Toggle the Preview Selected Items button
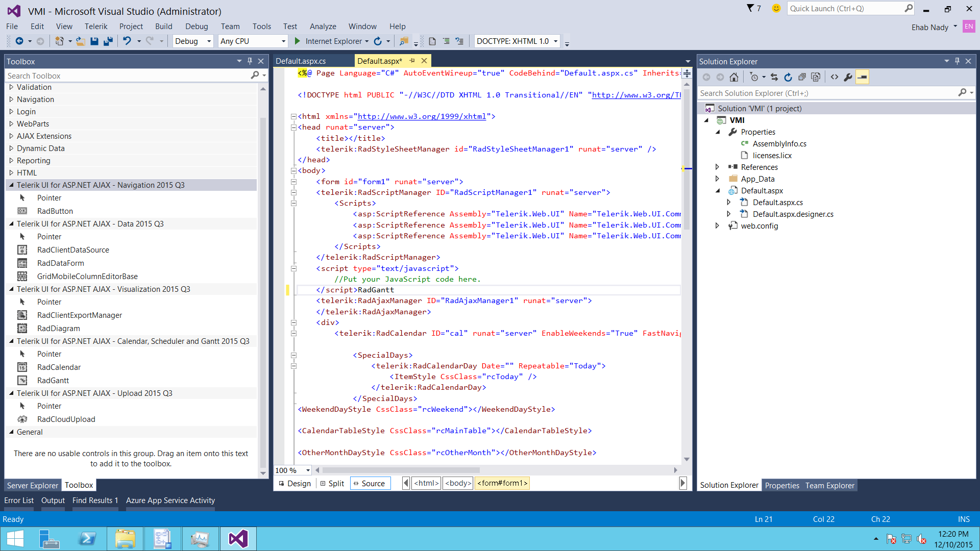Viewport: 980px width, 551px height. pos(862,78)
